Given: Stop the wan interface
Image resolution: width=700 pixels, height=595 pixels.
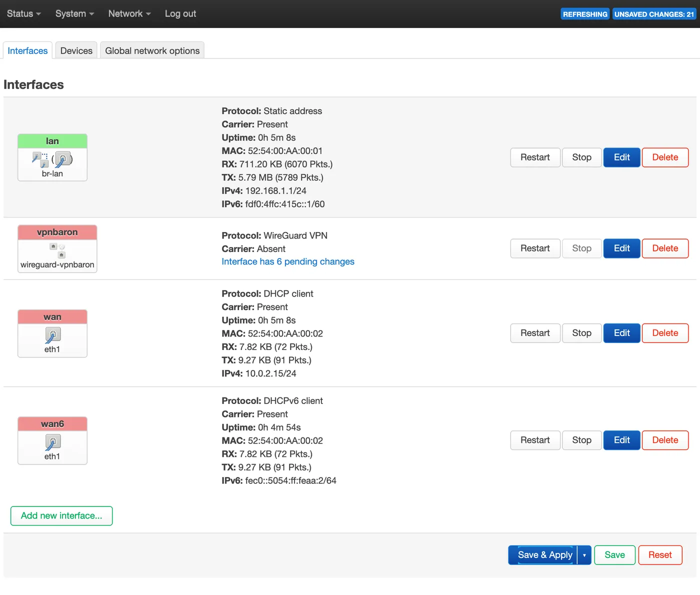Looking at the screenshot, I should pos(582,333).
